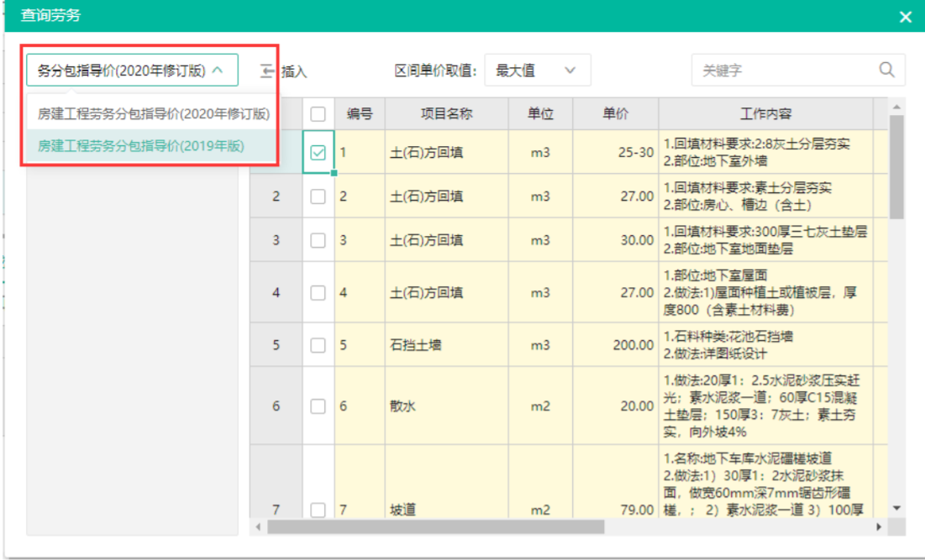Open the 区间单价取值 最大值 dropdown

(538, 71)
